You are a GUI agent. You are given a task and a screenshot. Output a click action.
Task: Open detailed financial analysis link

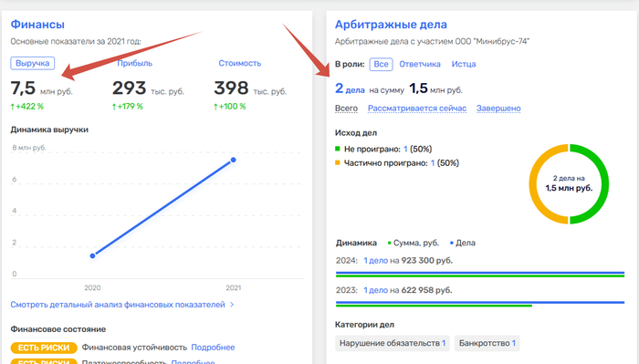tap(118, 305)
